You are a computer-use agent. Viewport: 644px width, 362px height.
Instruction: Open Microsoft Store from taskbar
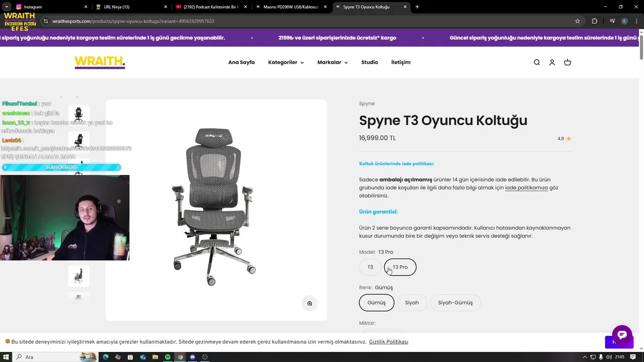pos(130,357)
